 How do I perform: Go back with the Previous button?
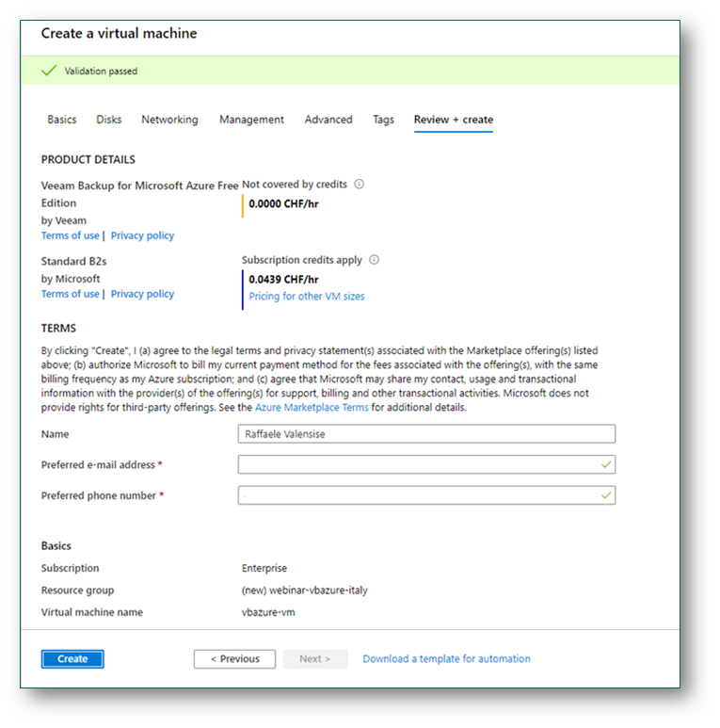234,659
